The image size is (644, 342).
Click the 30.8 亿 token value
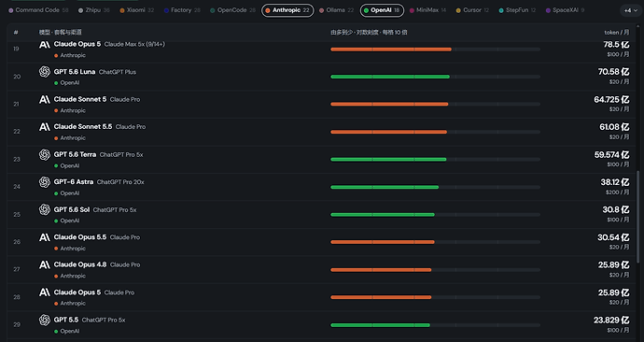tap(616, 209)
